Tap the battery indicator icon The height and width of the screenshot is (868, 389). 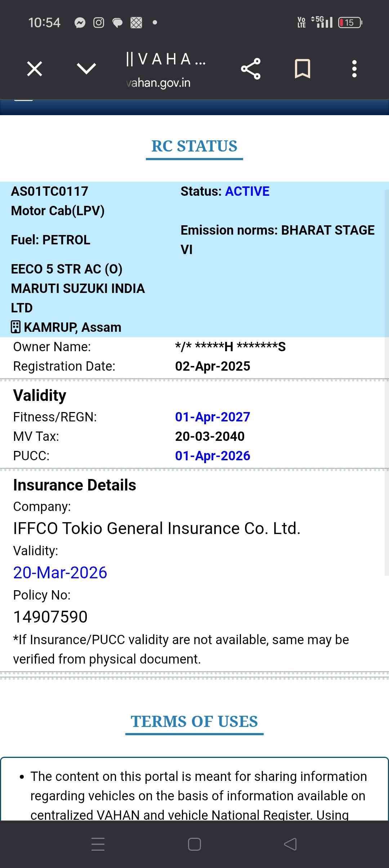[x=350, y=23]
